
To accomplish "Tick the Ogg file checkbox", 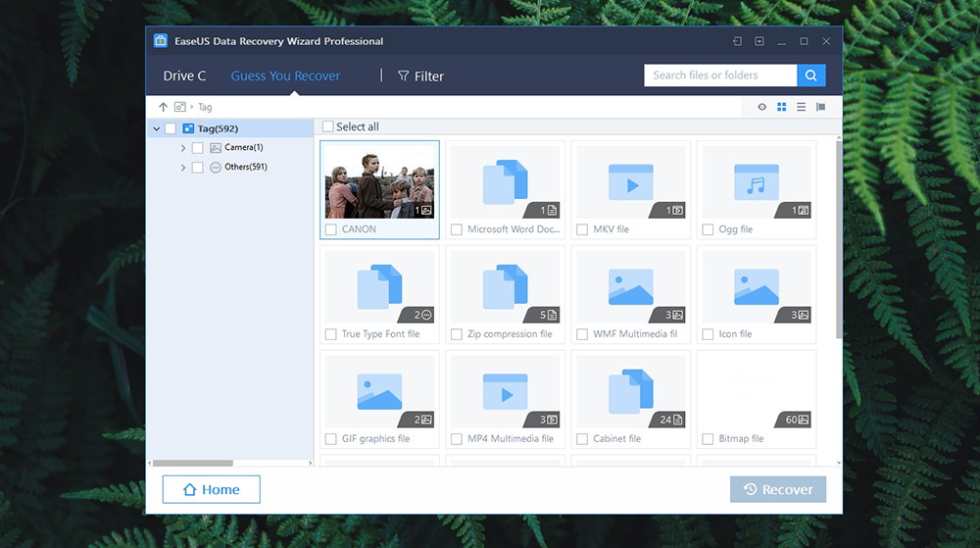I will [x=708, y=229].
